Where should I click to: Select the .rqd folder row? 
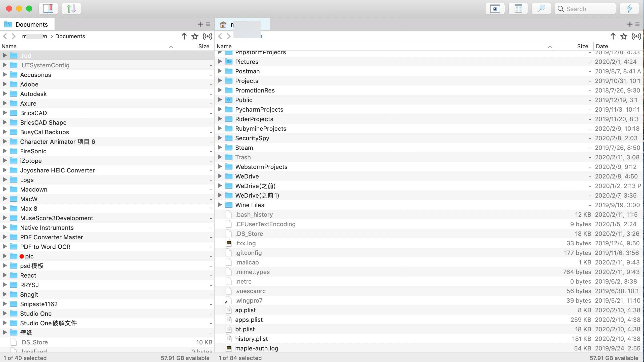click(107, 56)
